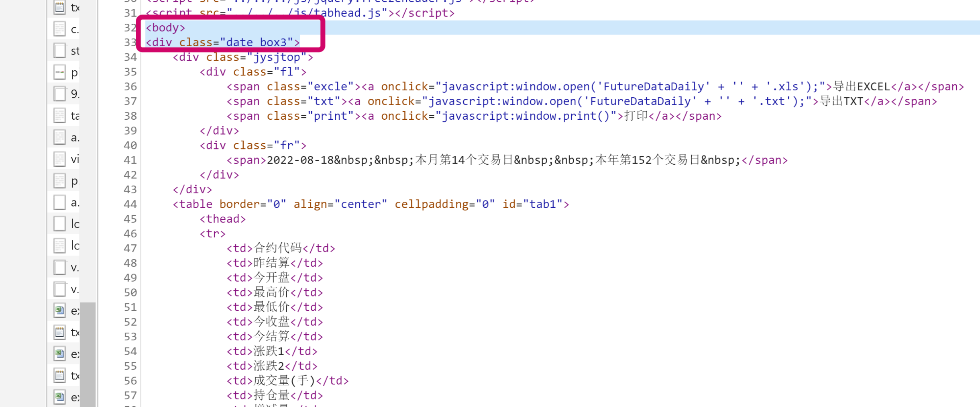980x407 pixels.
Task: Click the 涨跌1 cell text
Action: [x=269, y=352]
